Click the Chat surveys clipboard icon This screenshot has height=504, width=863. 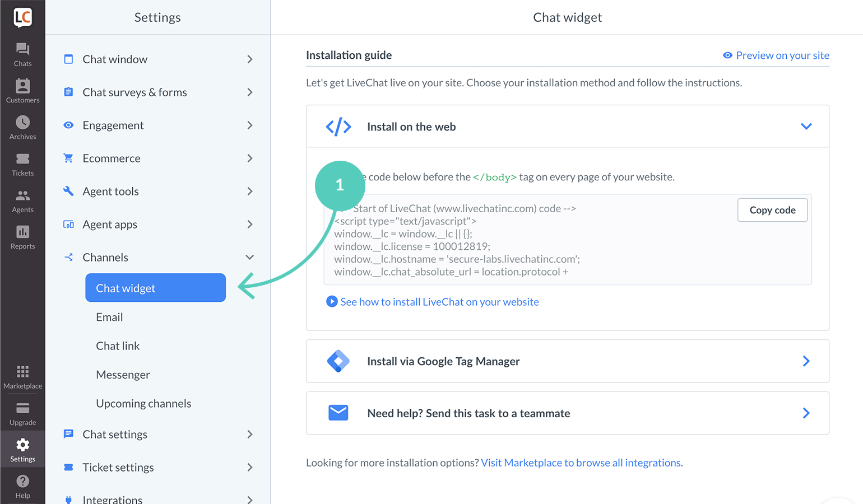click(x=68, y=92)
